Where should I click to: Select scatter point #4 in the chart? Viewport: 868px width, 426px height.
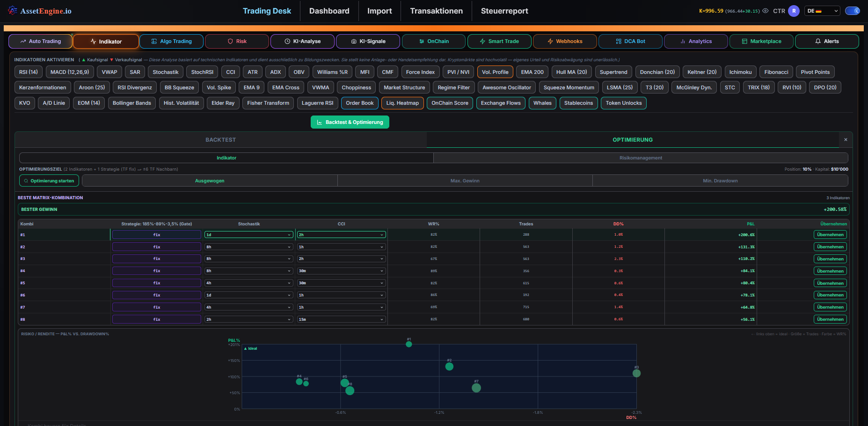tap(299, 382)
